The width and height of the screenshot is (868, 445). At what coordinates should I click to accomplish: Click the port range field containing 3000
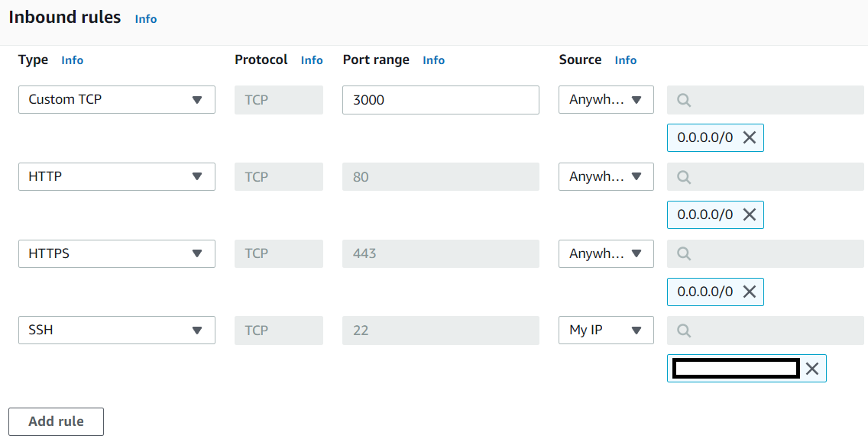[440, 100]
